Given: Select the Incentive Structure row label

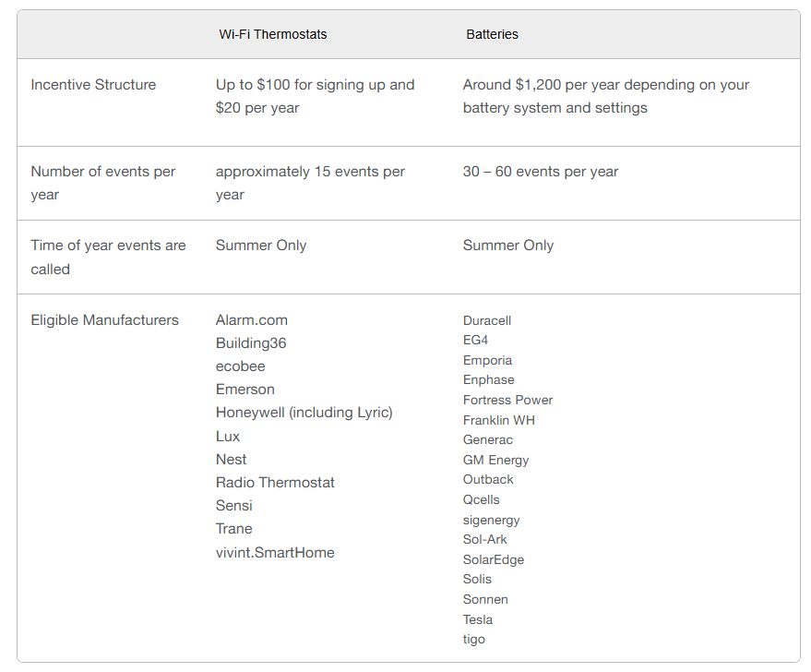Looking at the screenshot, I should pyautogui.click(x=93, y=84).
